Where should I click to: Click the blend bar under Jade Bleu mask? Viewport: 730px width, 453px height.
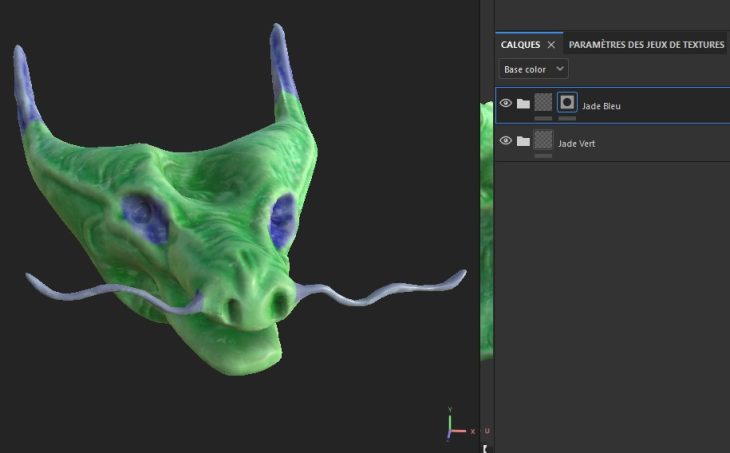click(567, 118)
